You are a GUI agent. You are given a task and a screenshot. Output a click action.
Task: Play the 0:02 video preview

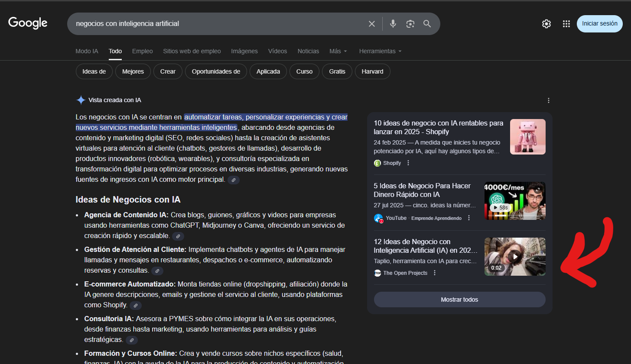click(x=515, y=257)
